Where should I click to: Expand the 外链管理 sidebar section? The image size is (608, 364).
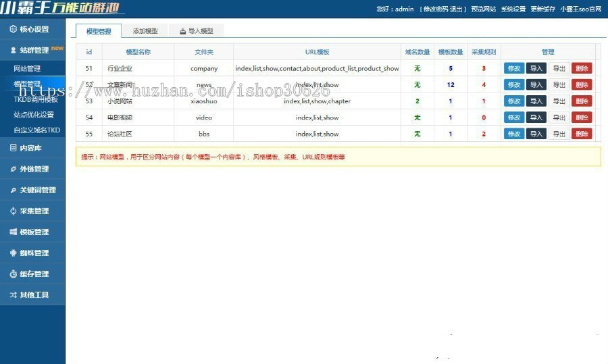coord(32,169)
